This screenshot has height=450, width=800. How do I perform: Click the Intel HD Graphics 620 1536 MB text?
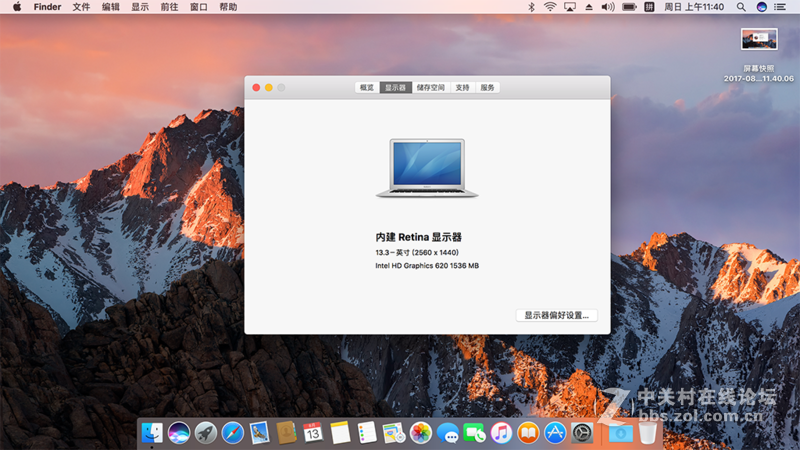pos(427,266)
